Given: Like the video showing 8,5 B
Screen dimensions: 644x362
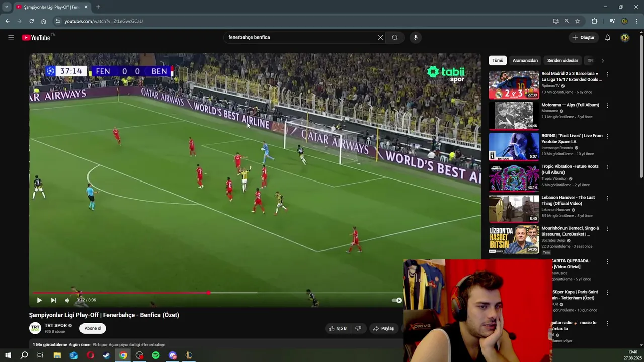Looking at the screenshot, I should coord(337,328).
